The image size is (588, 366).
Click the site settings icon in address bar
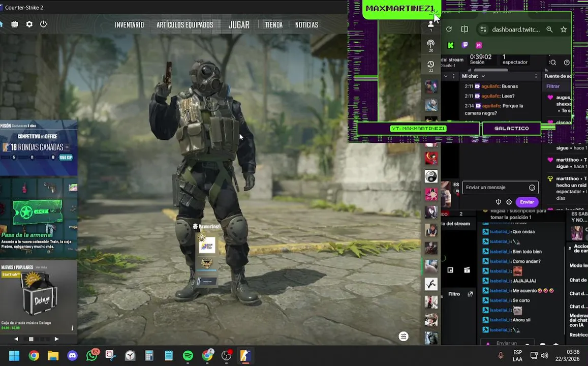[483, 29]
